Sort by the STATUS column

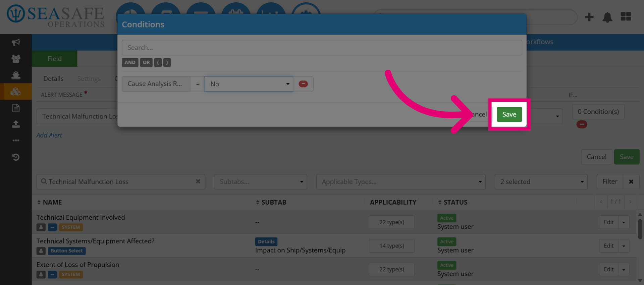click(x=452, y=202)
